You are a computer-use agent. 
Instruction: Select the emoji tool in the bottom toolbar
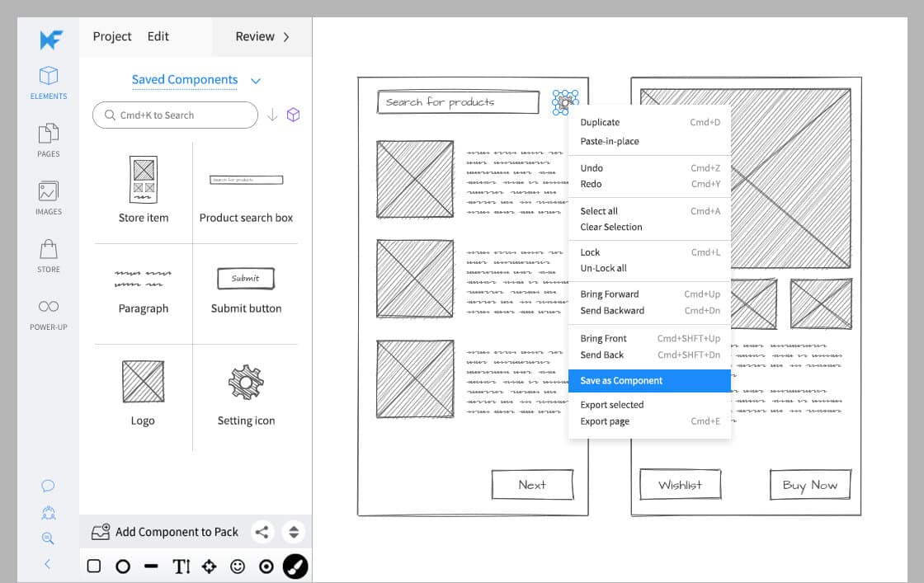pyautogui.click(x=238, y=567)
